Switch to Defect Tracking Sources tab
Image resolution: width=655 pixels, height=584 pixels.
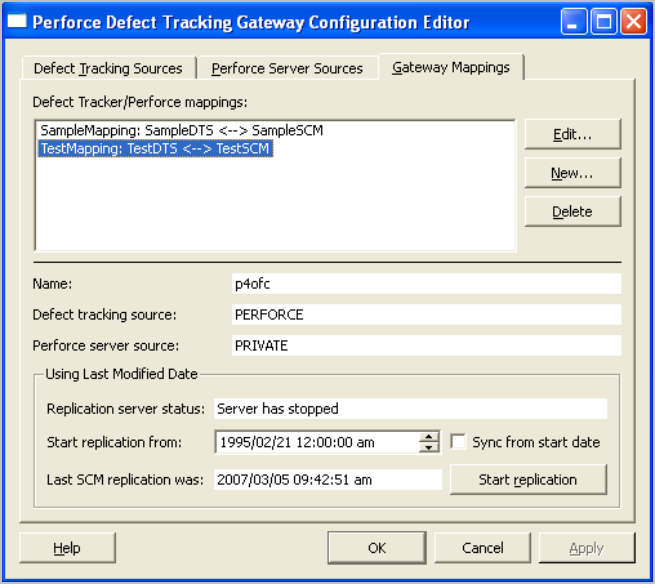pos(108,69)
